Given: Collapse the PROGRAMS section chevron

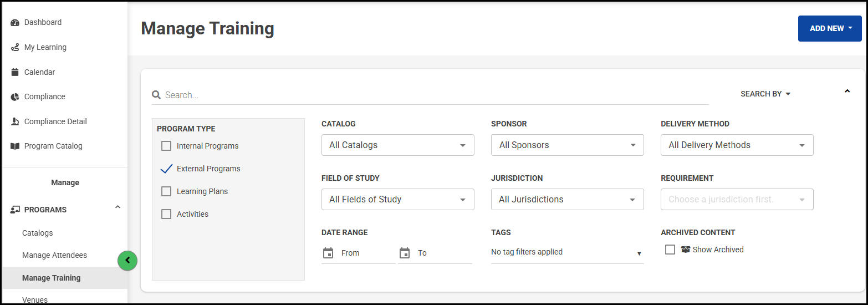Looking at the screenshot, I should point(117,207).
